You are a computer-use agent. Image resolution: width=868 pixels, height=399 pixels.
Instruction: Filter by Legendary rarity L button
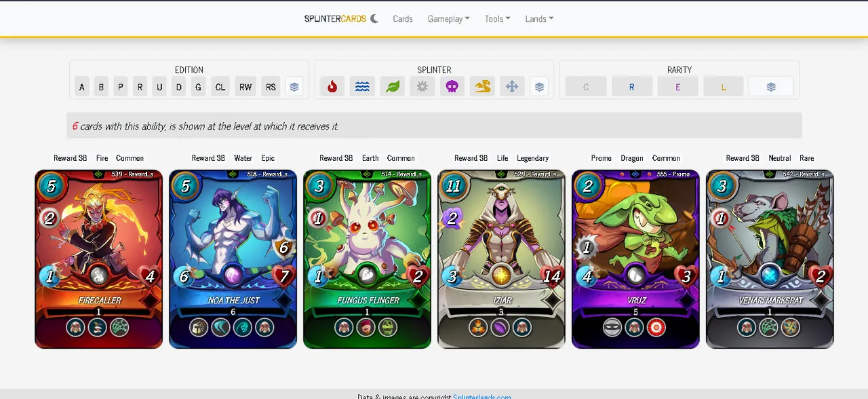coord(724,87)
